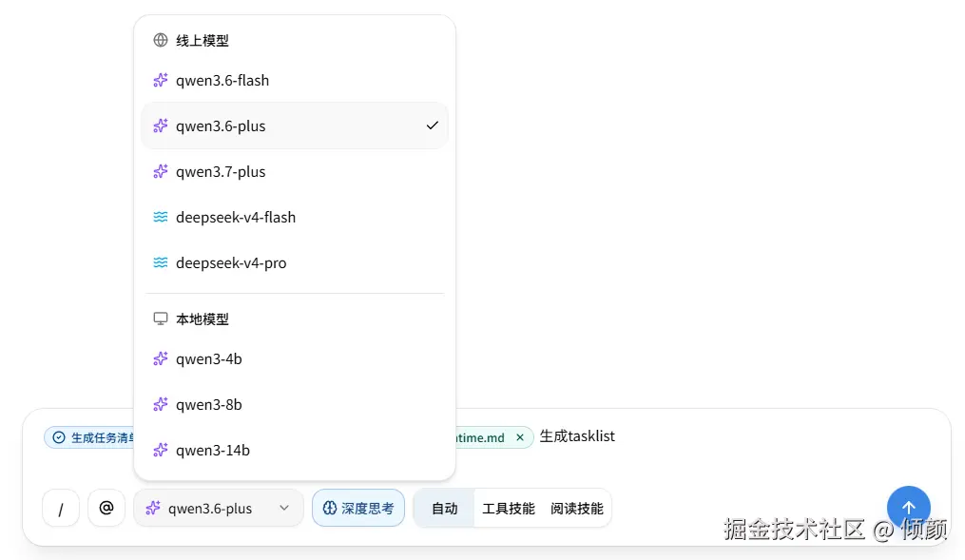Click the chevron of the model selector
965x560 pixels.
(x=284, y=508)
